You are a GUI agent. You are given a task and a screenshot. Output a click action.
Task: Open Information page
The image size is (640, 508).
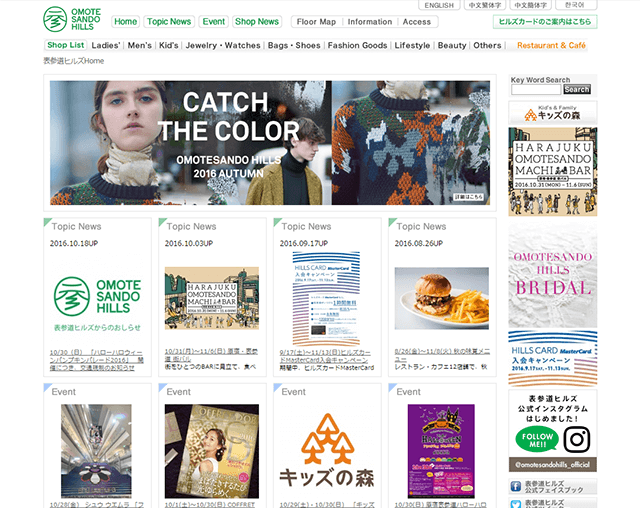370,22
